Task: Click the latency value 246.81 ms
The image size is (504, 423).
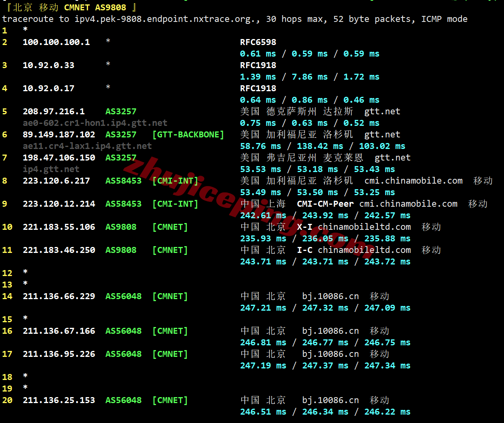Action: click(263, 343)
